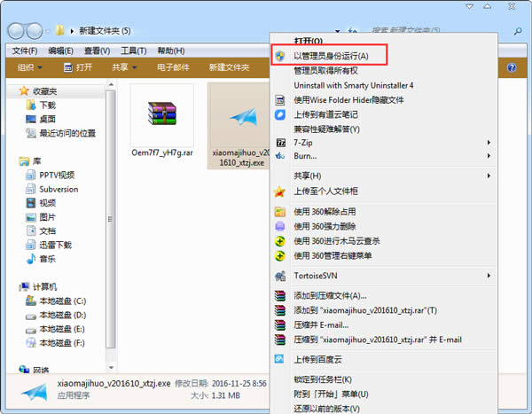This screenshot has width=532, height=414.
Task: Click the 电子邮件 toolbar button
Action: point(175,67)
